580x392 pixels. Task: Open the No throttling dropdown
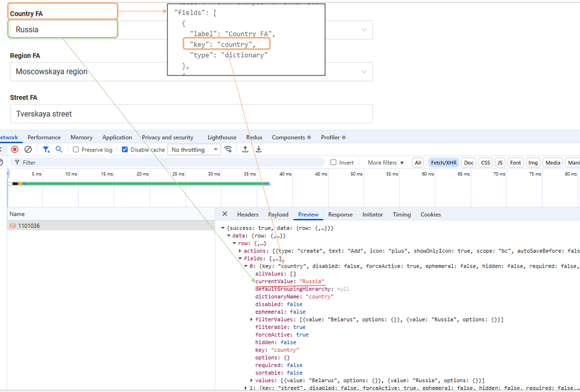click(195, 150)
